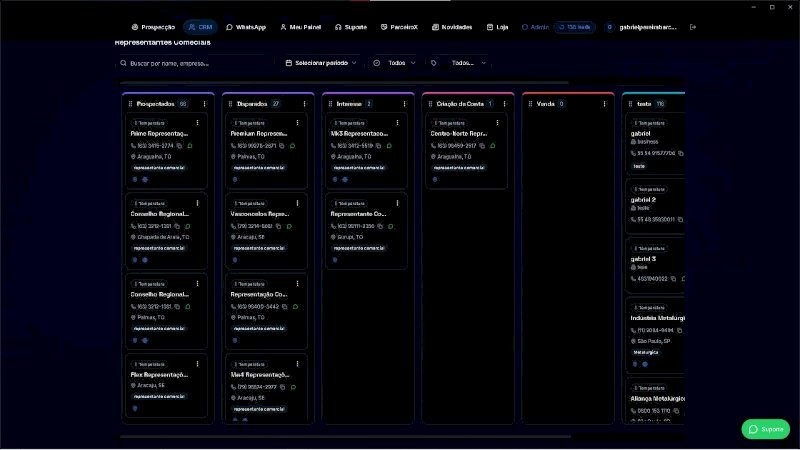800x450 pixels.
Task: Expand the tag Todos filter dropdown
Action: [459, 63]
